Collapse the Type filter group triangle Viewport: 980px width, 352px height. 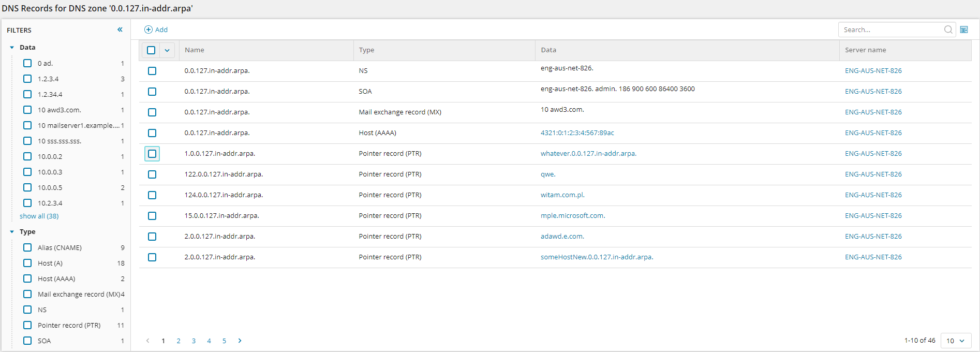coord(12,231)
